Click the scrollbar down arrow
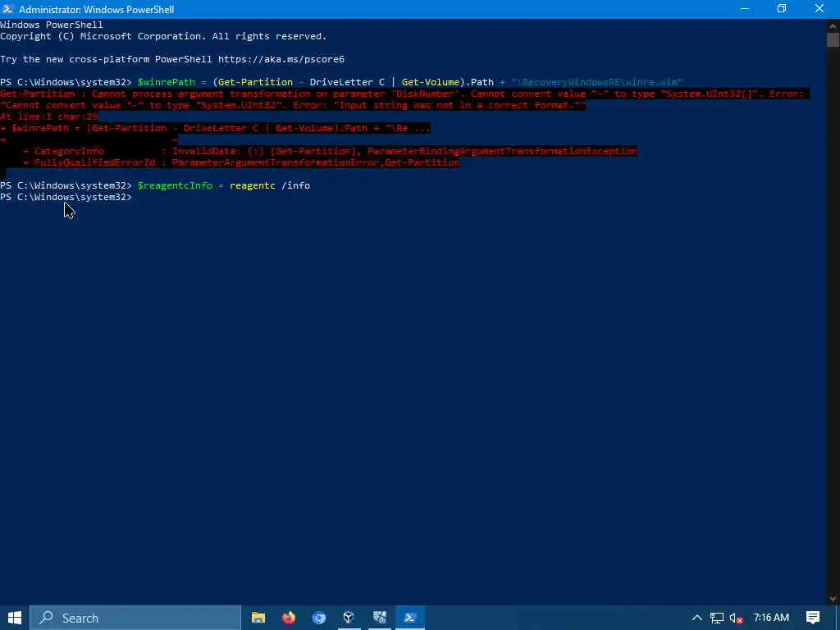This screenshot has width=840, height=630. pos(833,599)
